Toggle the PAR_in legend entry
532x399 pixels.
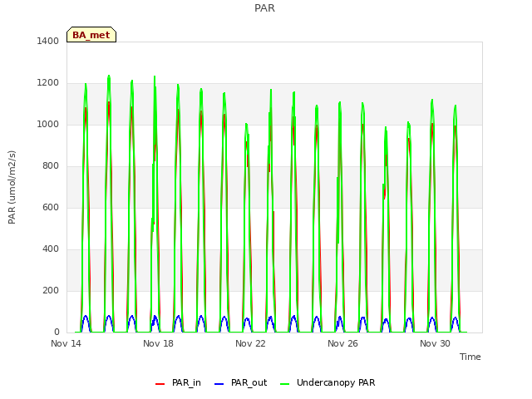pyautogui.click(x=178, y=382)
